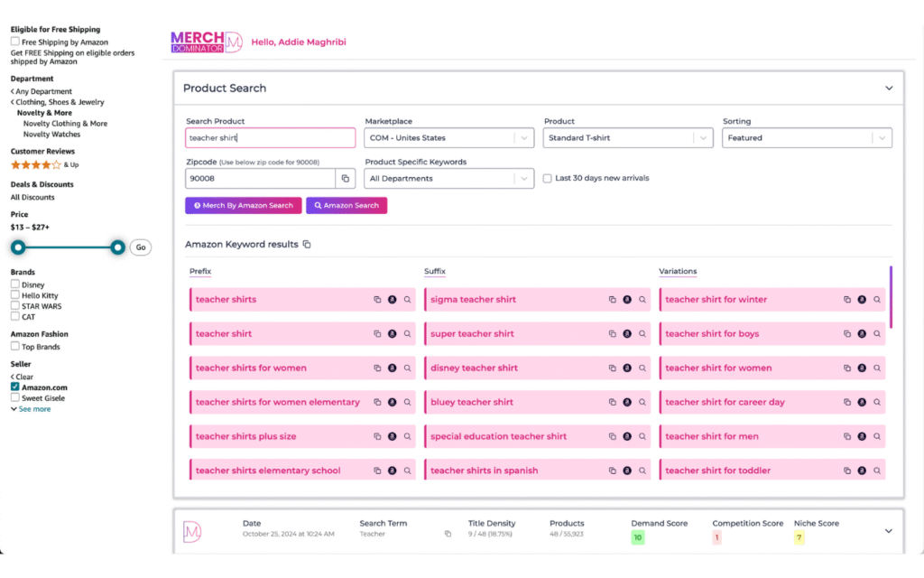This screenshot has height=578, width=924.
Task: Tick the Top Brands checkbox
Action: tap(14, 346)
